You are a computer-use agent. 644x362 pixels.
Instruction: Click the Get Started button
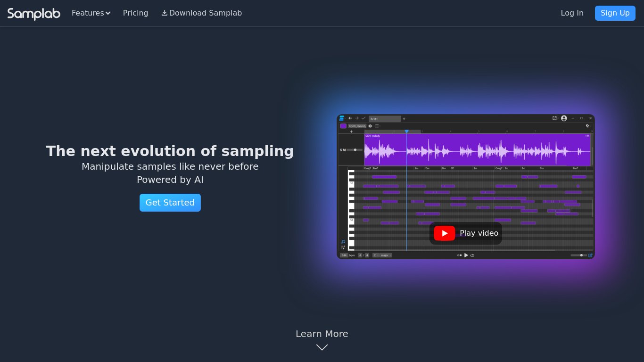pyautogui.click(x=170, y=203)
